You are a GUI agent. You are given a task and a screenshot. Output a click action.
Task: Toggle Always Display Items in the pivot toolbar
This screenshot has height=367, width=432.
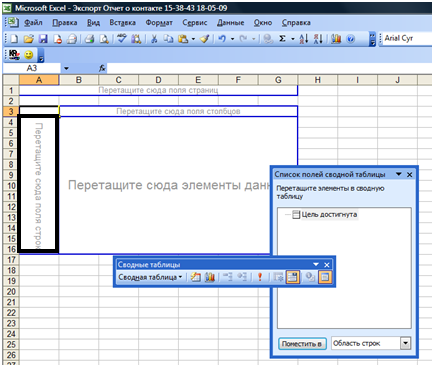tap(292, 277)
